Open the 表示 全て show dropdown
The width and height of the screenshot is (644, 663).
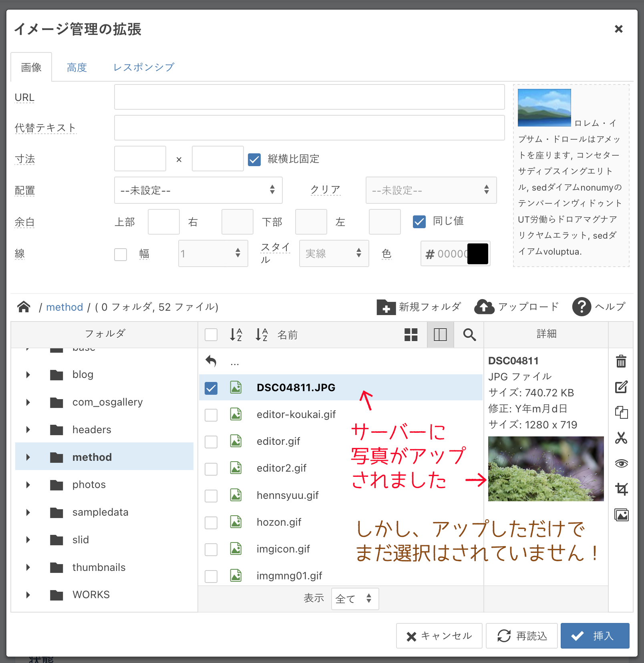tap(354, 599)
